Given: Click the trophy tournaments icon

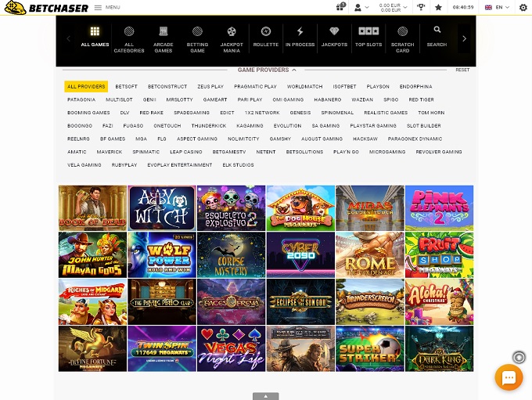Looking at the screenshot, I should click(421, 7).
